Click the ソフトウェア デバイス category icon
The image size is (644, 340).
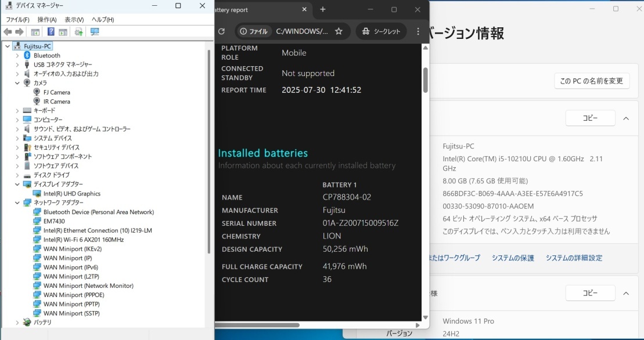[x=27, y=166]
